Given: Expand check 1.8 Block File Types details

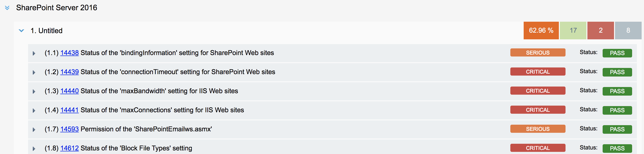Looking at the screenshot, I should 34,148.
